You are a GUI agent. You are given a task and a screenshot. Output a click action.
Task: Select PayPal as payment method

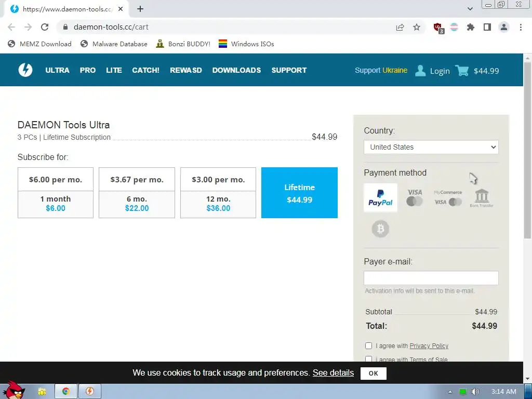[380, 198]
